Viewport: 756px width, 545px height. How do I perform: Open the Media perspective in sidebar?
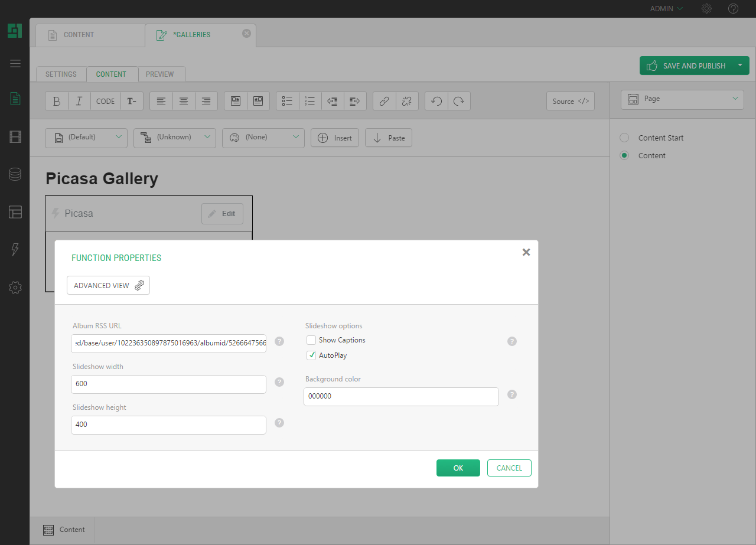(x=15, y=137)
